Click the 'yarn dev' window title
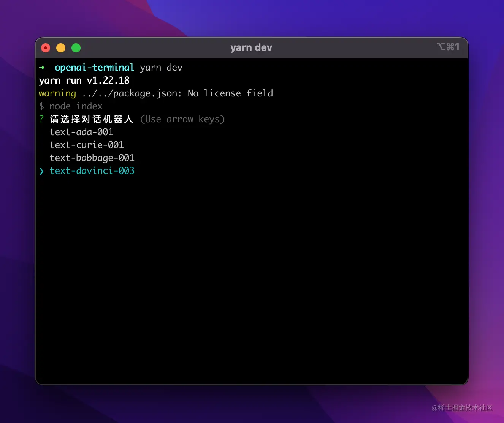 [x=251, y=48]
